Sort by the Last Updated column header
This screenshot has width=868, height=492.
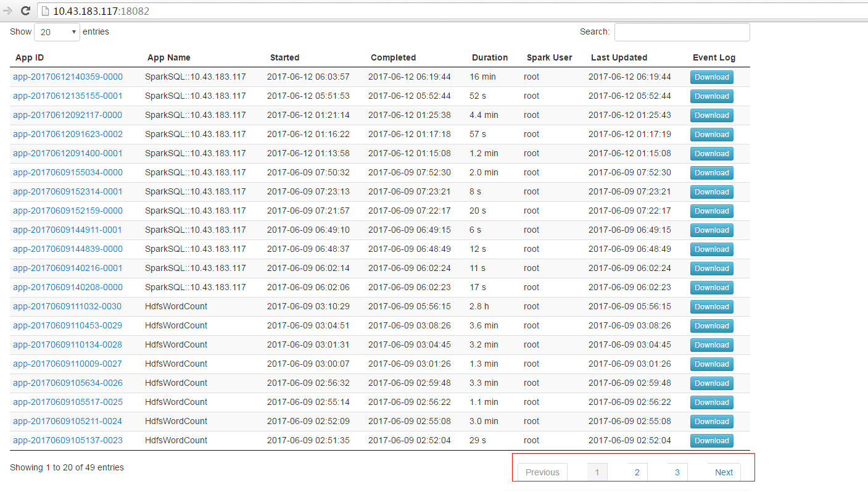(x=619, y=57)
